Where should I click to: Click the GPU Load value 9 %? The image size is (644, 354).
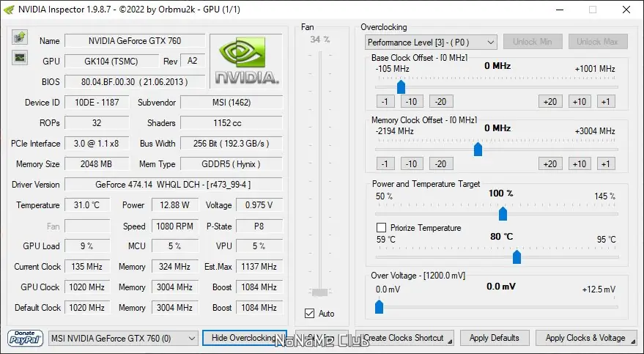click(87, 246)
